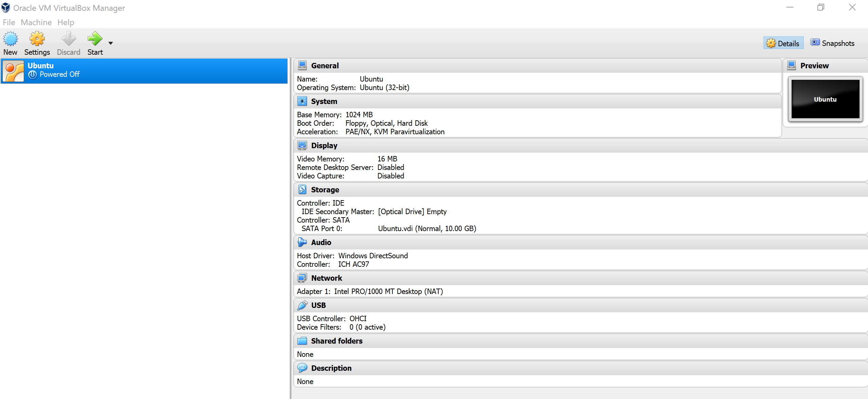This screenshot has height=399, width=868.
Task: Click the Display section screen icon
Action: point(302,145)
